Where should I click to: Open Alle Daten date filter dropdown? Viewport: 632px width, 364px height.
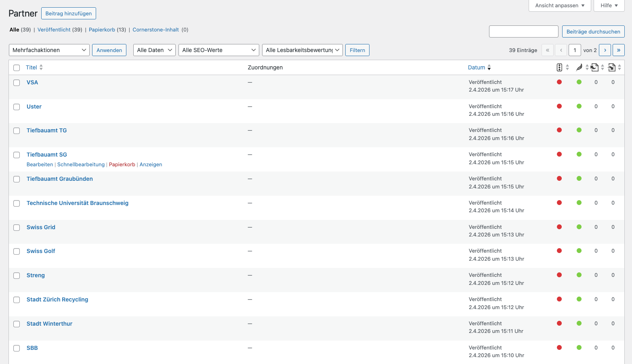coord(154,50)
